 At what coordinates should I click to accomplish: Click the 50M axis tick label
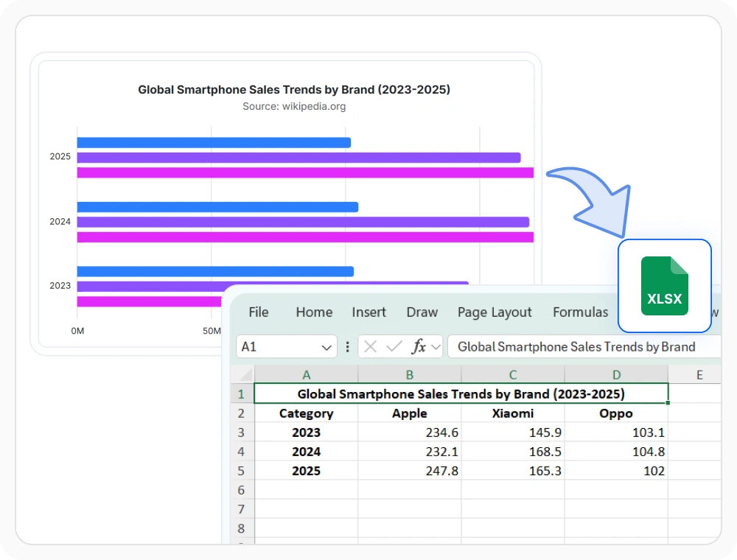(x=212, y=331)
